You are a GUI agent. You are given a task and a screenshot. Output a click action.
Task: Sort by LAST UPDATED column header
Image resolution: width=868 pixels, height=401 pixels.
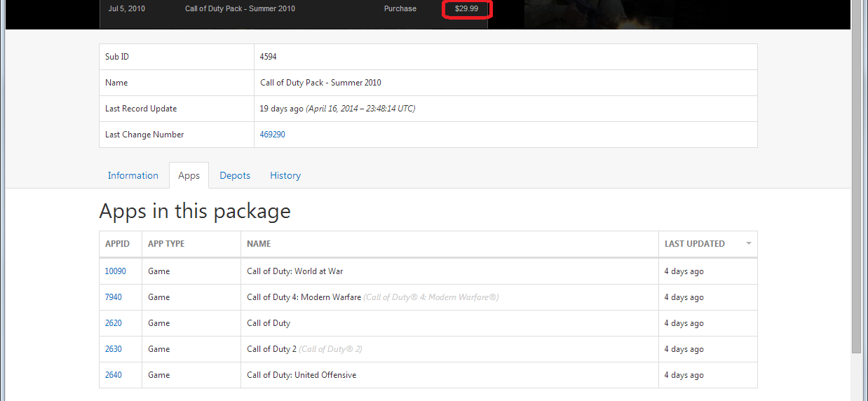[x=708, y=244]
